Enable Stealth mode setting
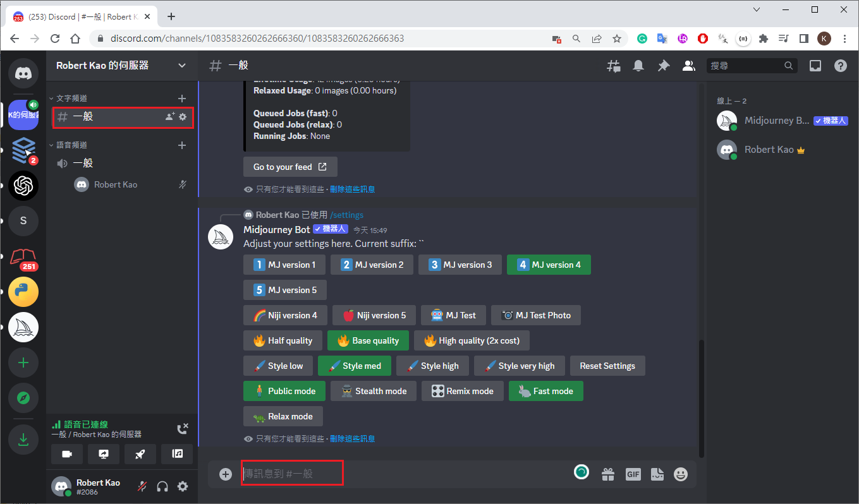The width and height of the screenshot is (859, 504). coord(373,391)
